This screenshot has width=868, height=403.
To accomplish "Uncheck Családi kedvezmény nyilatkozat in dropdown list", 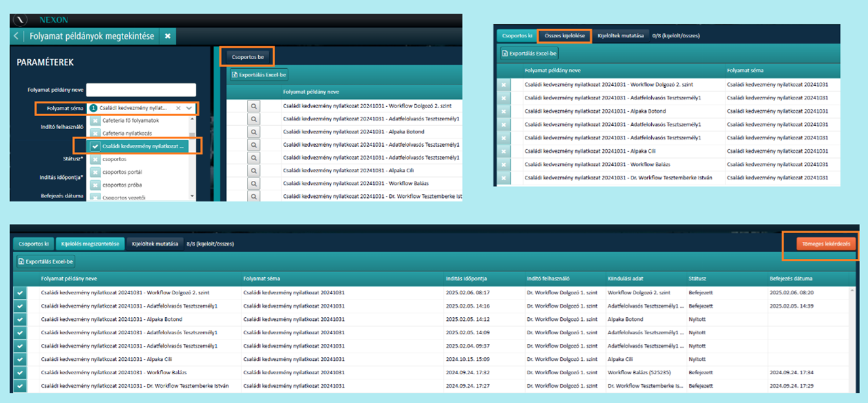I will [x=96, y=146].
